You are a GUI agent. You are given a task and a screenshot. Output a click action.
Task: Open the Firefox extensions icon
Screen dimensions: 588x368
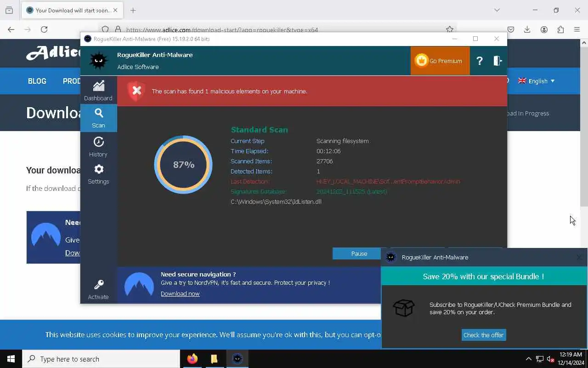560,29
